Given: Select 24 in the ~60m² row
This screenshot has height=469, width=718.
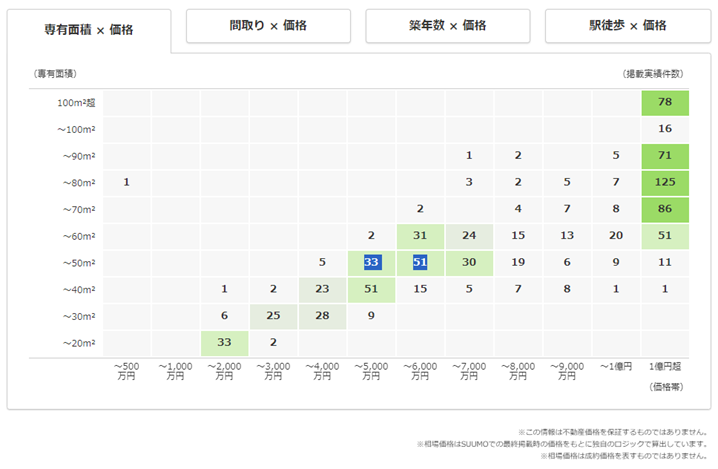Looking at the screenshot, I should [x=469, y=236].
